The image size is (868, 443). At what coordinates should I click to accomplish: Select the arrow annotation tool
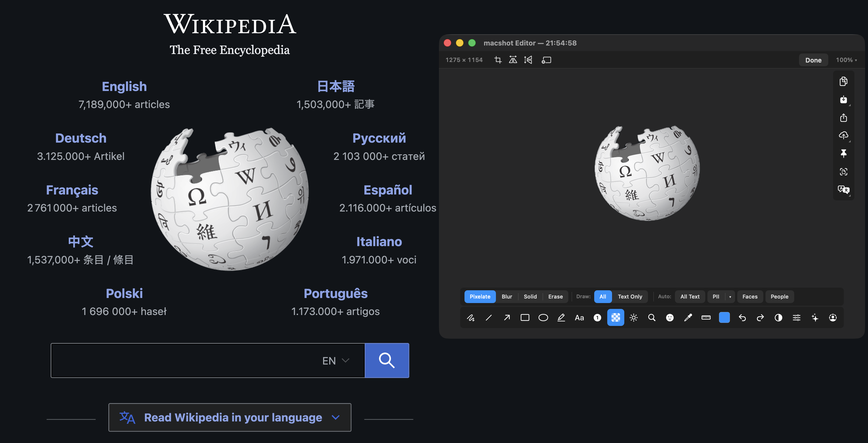[x=507, y=318]
